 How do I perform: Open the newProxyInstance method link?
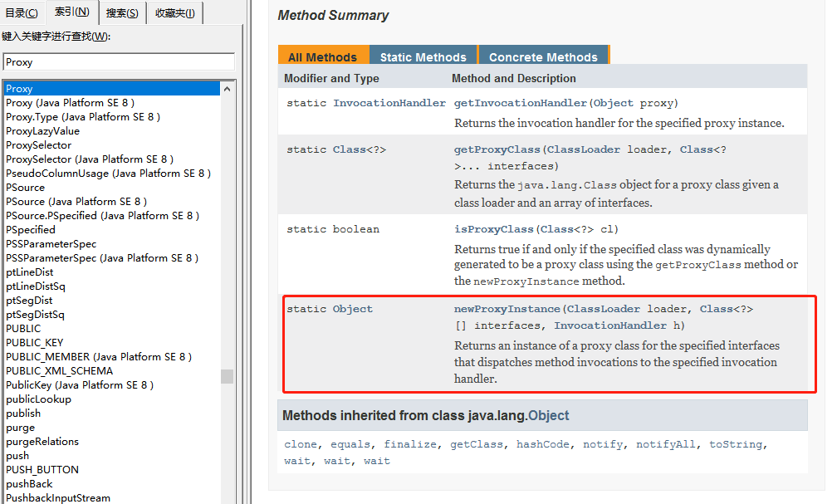pos(507,309)
